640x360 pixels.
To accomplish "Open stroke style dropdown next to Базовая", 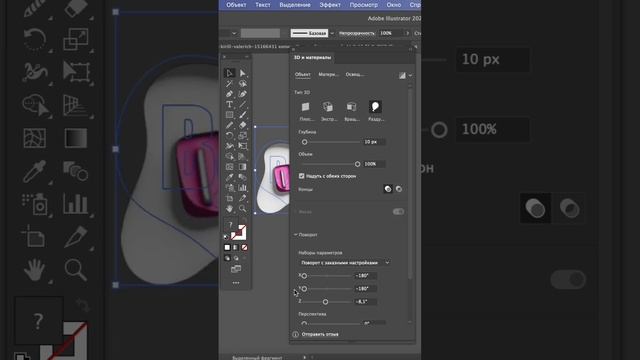I will [x=332, y=33].
